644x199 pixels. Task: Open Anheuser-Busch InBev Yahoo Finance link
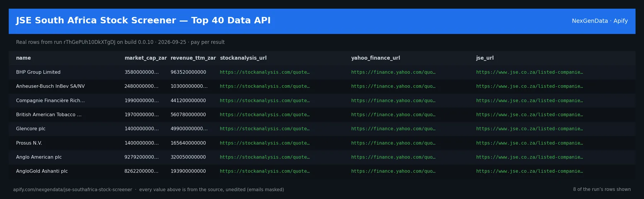pyautogui.click(x=393, y=86)
